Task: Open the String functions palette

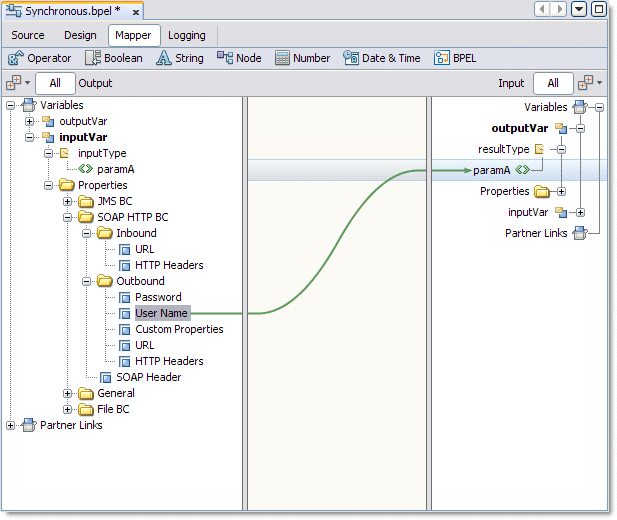Action: [180, 58]
